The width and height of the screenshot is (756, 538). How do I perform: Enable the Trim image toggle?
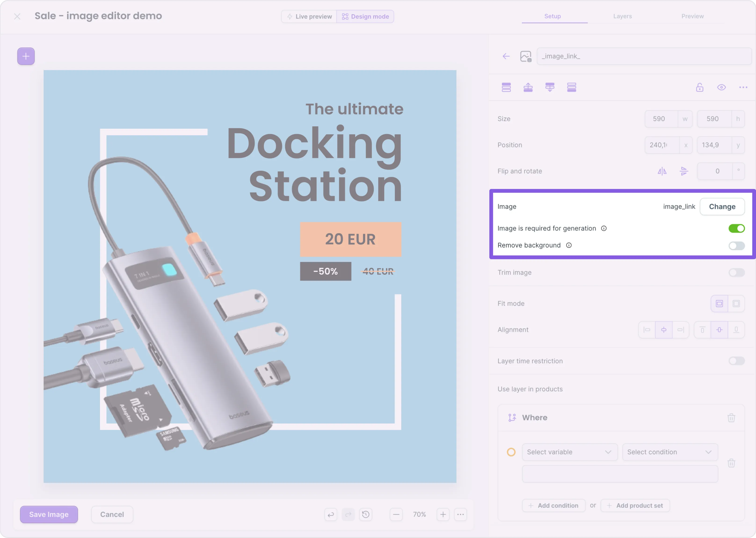[736, 272]
